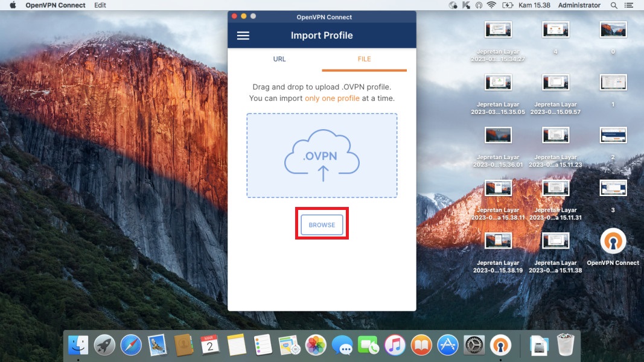The height and width of the screenshot is (362, 644).
Task: Open System Preferences from the Dock
Action: (474, 345)
